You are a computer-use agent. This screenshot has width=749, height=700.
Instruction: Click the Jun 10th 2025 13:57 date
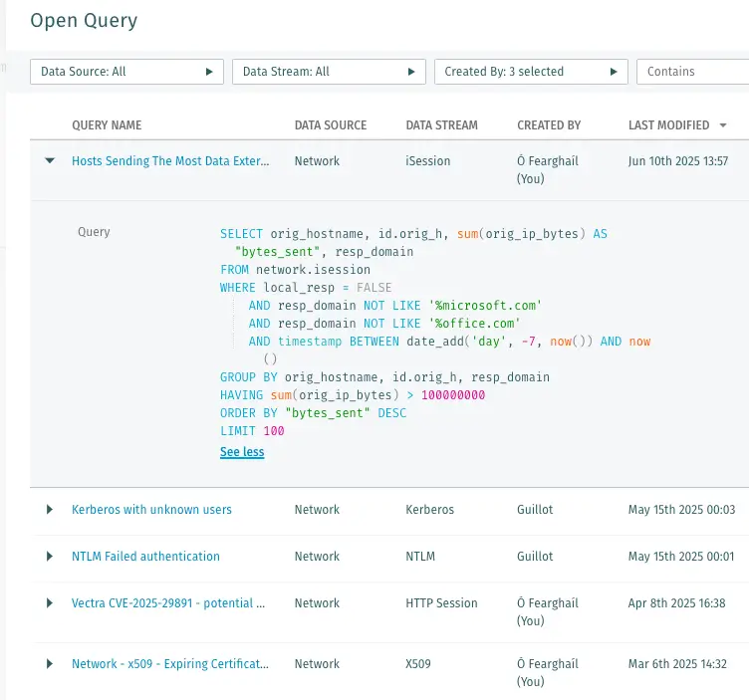pyautogui.click(x=678, y=161)
